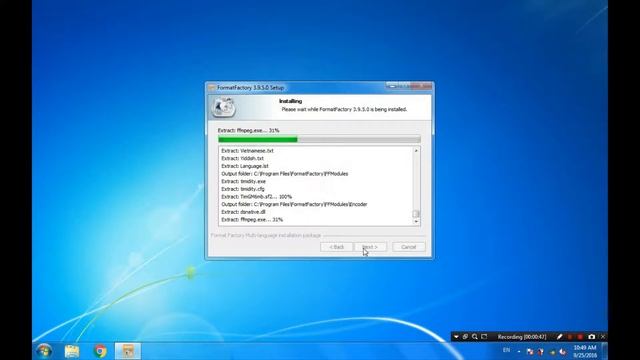The image size is (640, 360).
Task: Select log line 'Extract: timidity.exe'
Action: pos(244,181)
